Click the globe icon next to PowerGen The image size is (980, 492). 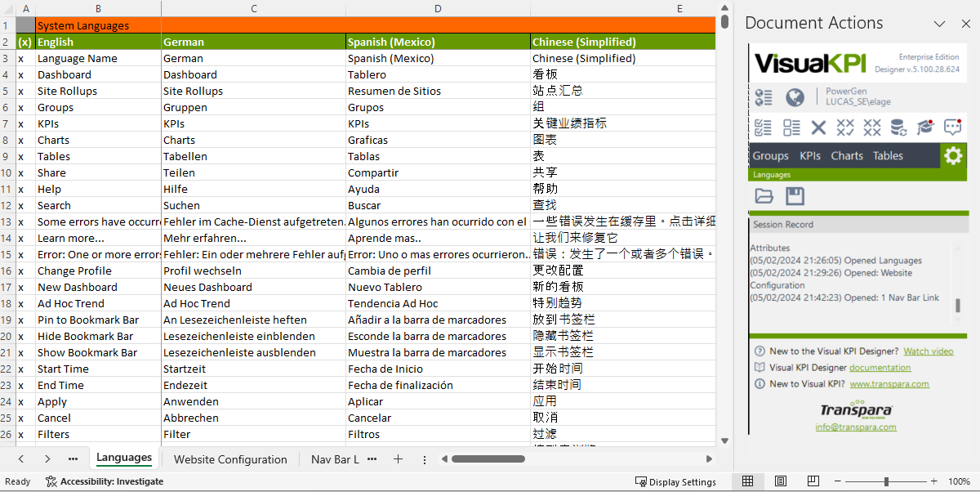point(795,98)
